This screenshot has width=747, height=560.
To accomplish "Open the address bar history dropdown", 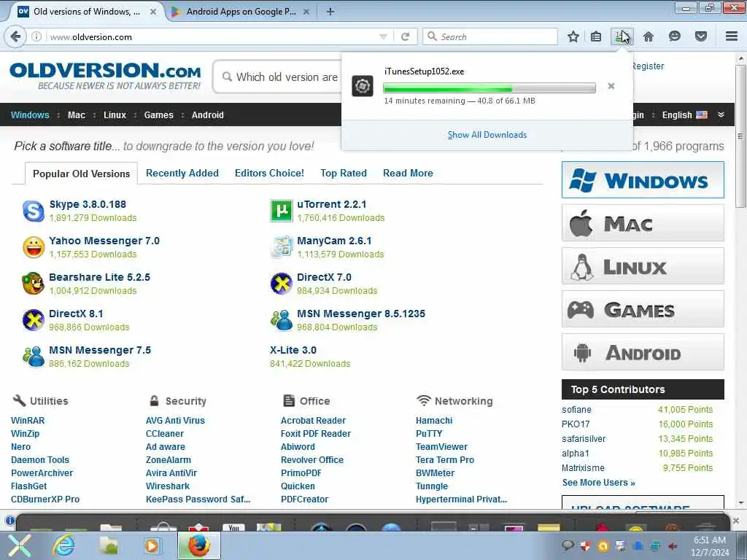I will pyautogui.click(x=383, y=36).
